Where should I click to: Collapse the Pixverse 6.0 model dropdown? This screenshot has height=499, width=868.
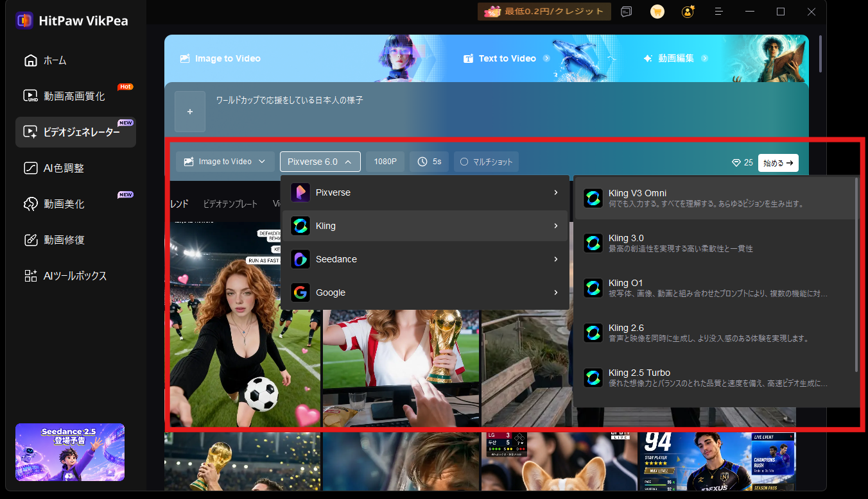point(320,162)
